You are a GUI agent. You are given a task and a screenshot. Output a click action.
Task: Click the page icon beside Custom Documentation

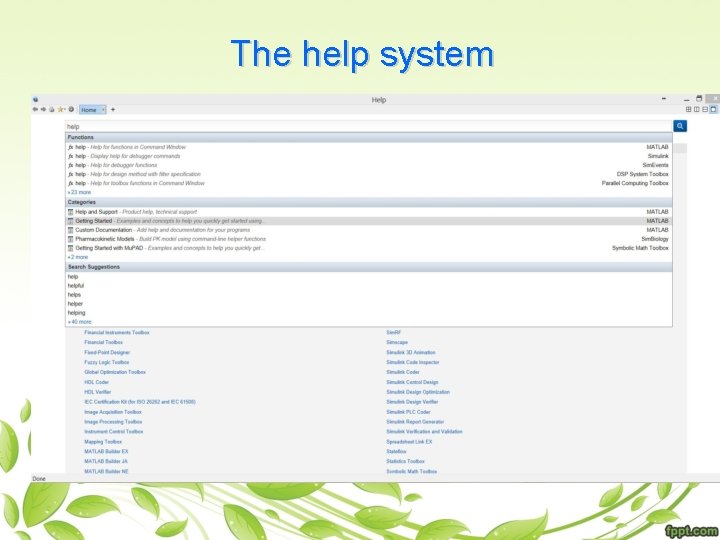(71, 230)
